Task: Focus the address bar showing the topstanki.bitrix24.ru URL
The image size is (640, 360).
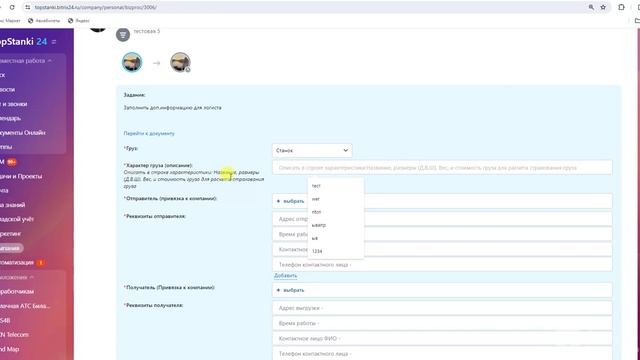Action: tap(306, 7)
